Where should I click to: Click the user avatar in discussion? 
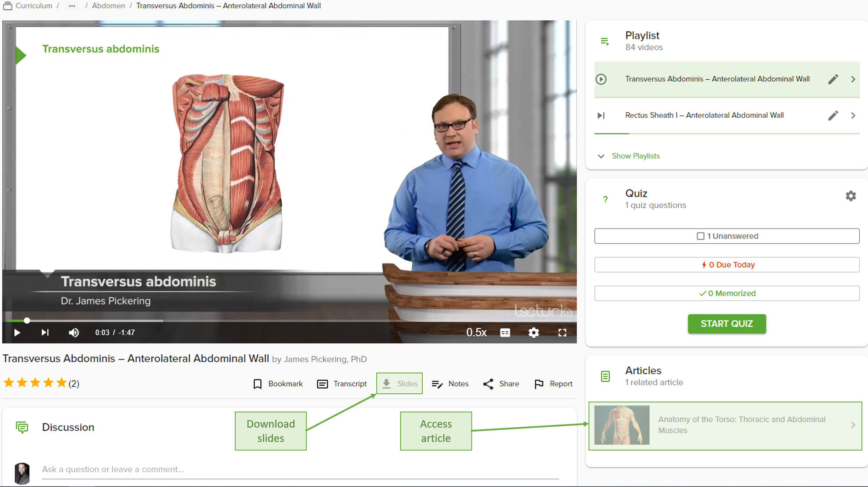pyautogui.click(x=22, y=473)
